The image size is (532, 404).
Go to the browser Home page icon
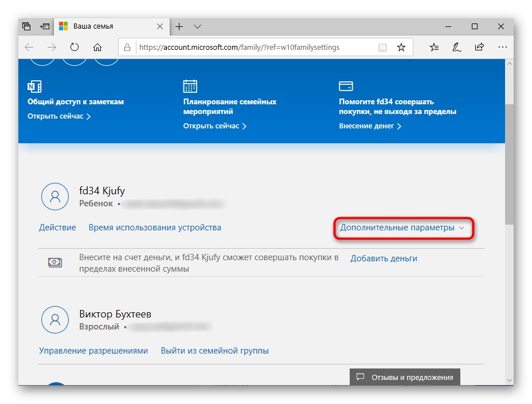coord(97,48)
